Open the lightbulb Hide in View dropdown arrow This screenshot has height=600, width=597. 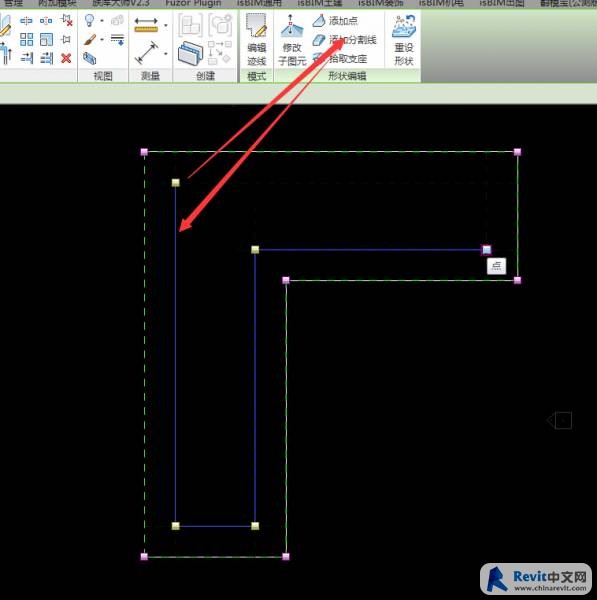point(102,21)
